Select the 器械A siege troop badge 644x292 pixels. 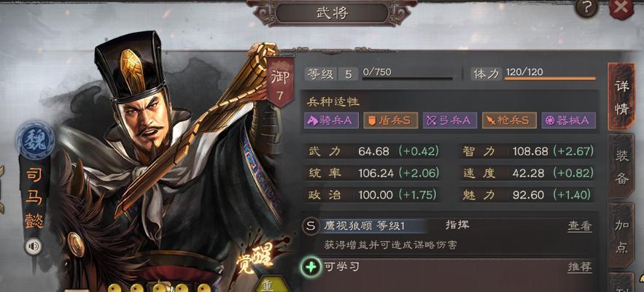pyautogui.click(x=568, y=120)
